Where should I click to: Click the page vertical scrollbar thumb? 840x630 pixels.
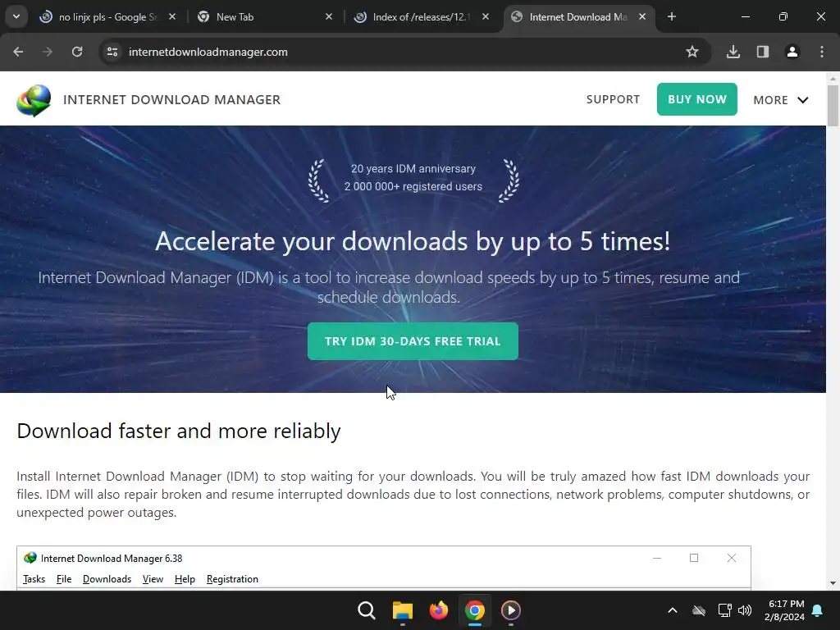pos(833,106)
